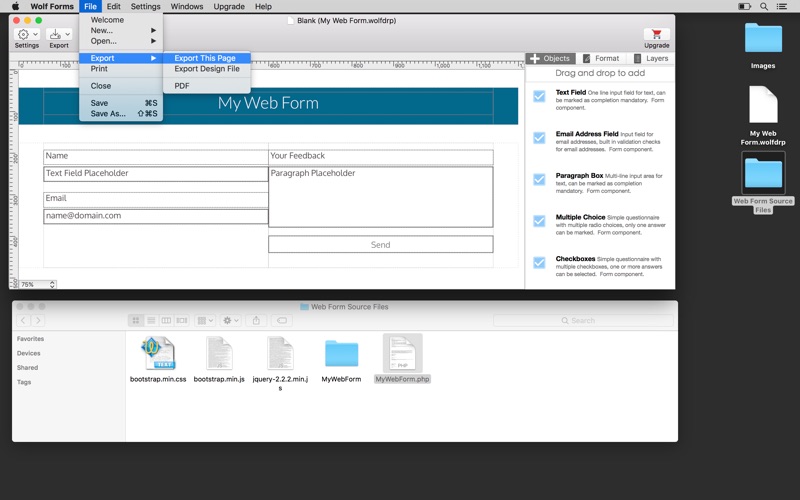Click the Export download toolbar icon
Image resolution: width=800 pixels, height=500 pixels.
tap(55, 34)
